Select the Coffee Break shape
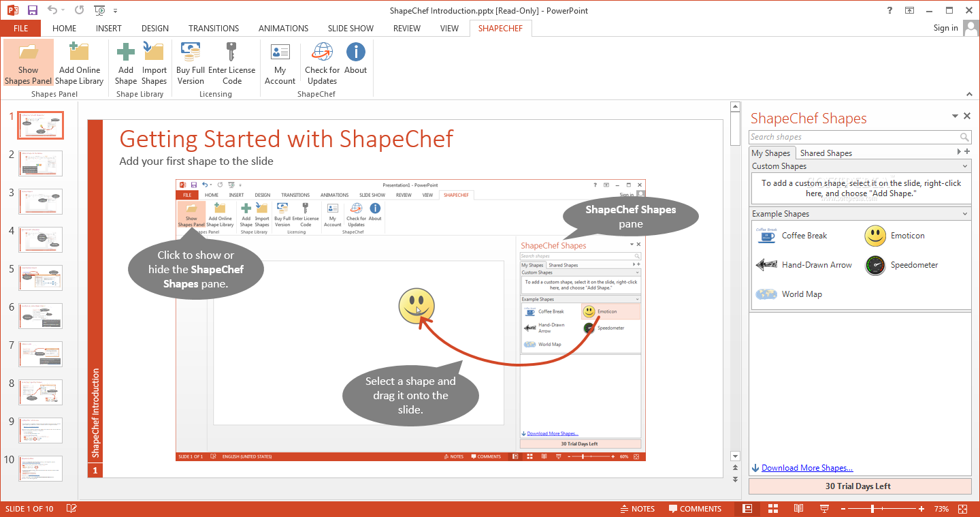The width and height of the screenshot is (980, 517). (x=792, y=236)
